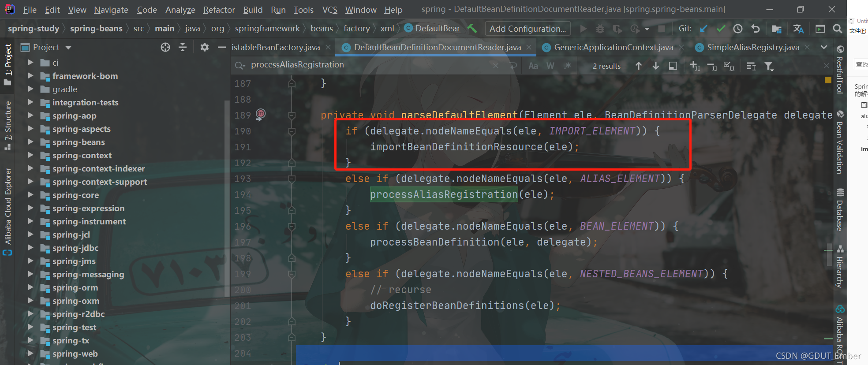868x365 pixels.
Task: Close the find bar
Action: (x=826, y=66)
